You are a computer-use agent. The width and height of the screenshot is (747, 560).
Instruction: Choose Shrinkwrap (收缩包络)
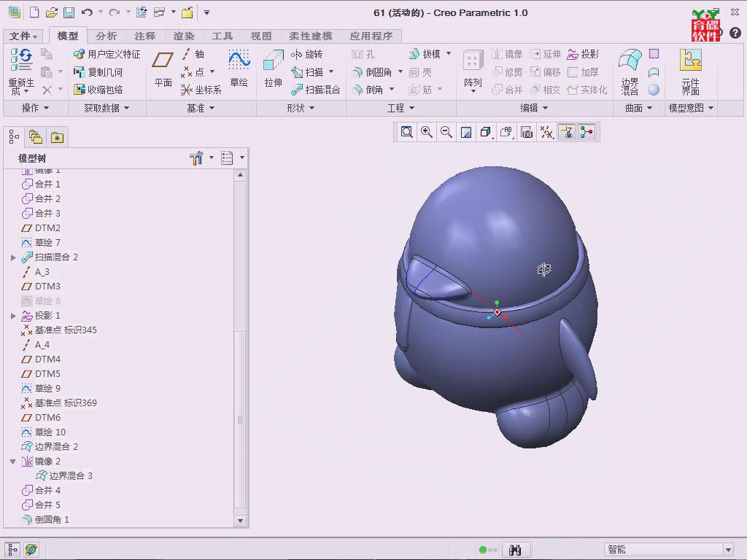98,90
